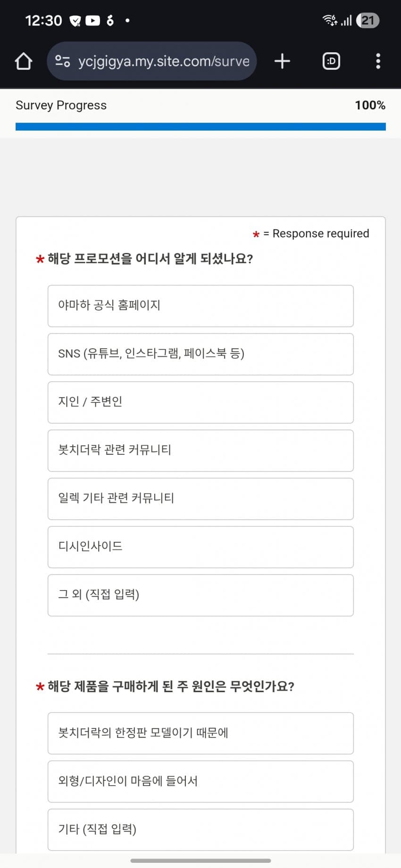Select 그 외 (직접 입력) option
This screenshot has width=401, height=868.
tap(200, 595)
